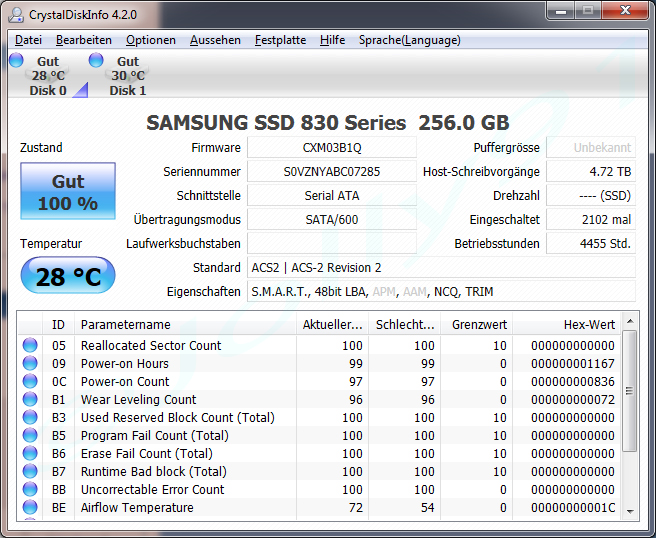This screenshot has width=656, height=538.
Task: Click status orb for Airflow Temperature
Action: tap(30, 507)
